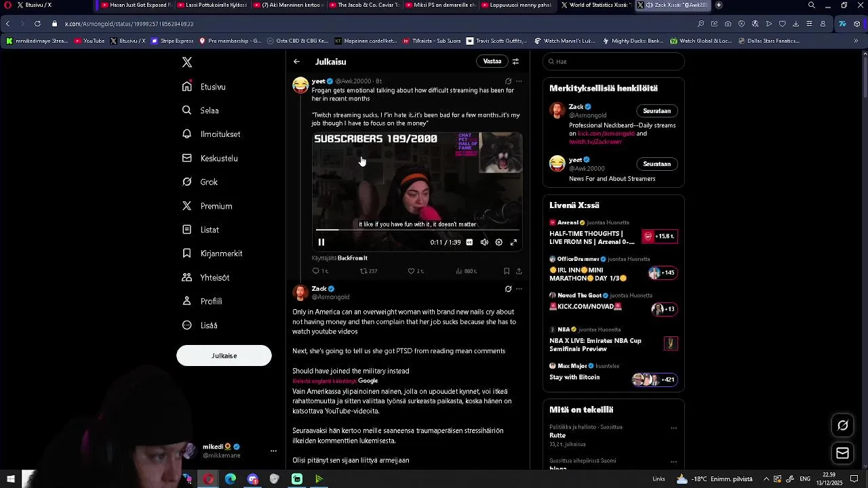This screenshot has width=868, height=488.
Task: Open the Rutte trending topic
Action: pyautogui.click(x=557, y=435)
